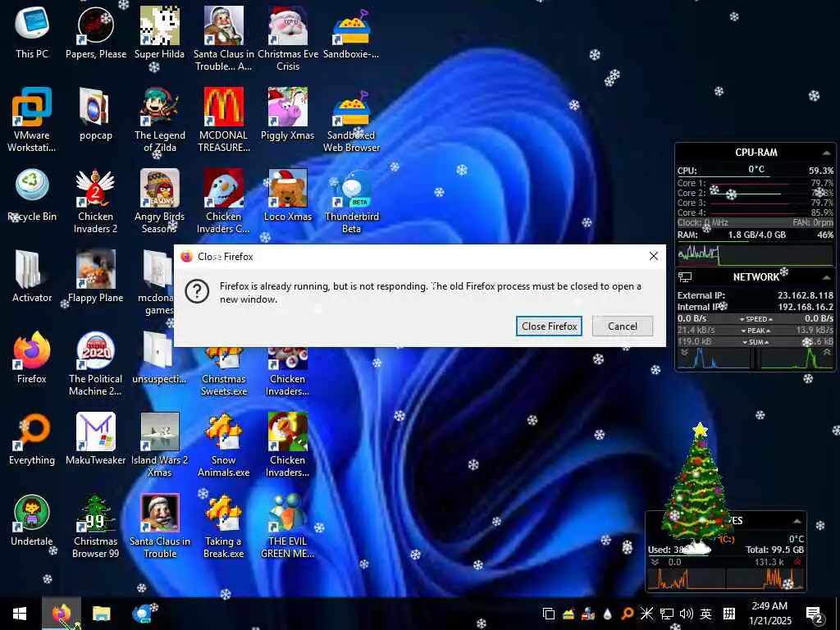Click the 拼 IME mode indicator
The height and width of the screenshot is (630, 840).
728,614
